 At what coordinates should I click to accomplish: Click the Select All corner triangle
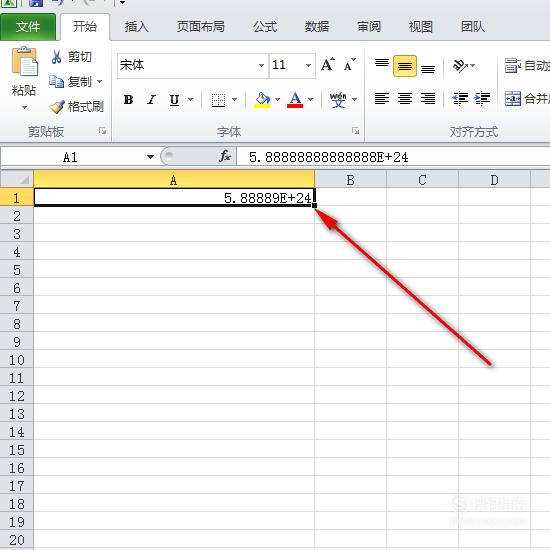[17, 179]
